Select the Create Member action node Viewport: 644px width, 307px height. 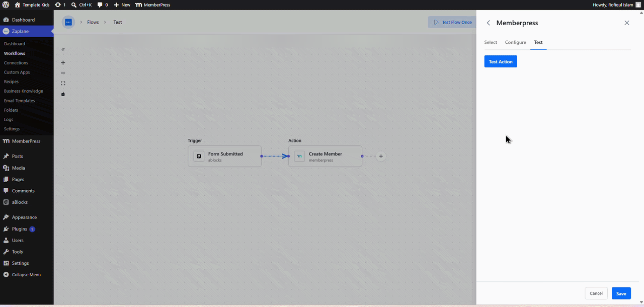325,156
